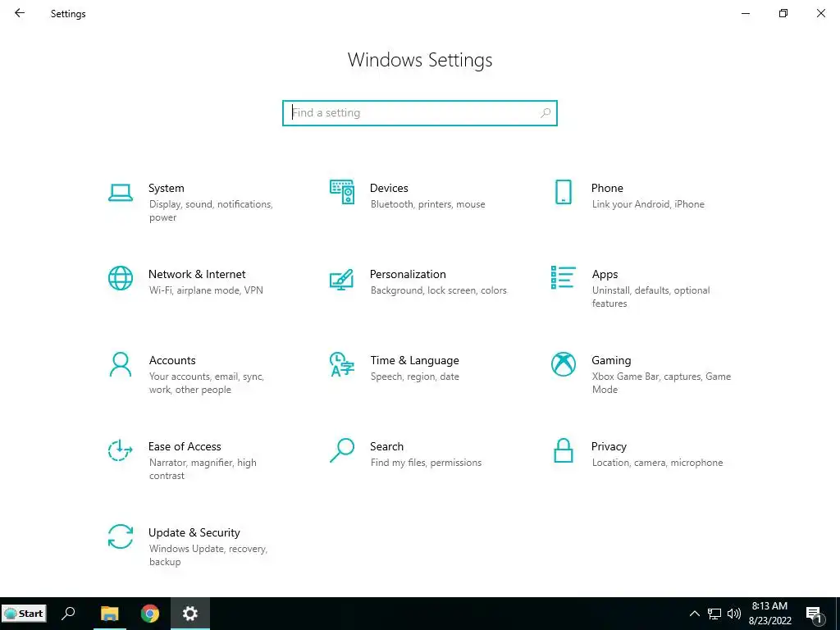Viewport: 840px width, 630px height.
Task: Click 'Speech, region, date' description
Action: click(x=414, y=377)
